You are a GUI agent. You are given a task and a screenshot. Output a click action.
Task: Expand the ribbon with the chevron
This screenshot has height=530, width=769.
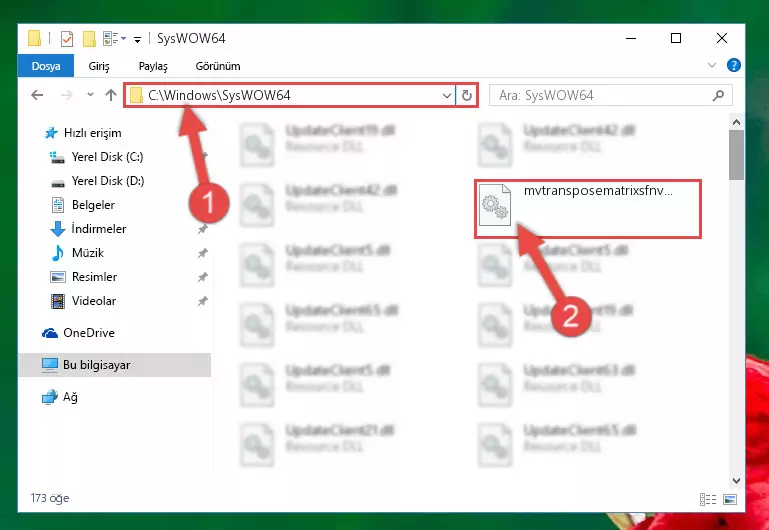[x=712, y=65]
